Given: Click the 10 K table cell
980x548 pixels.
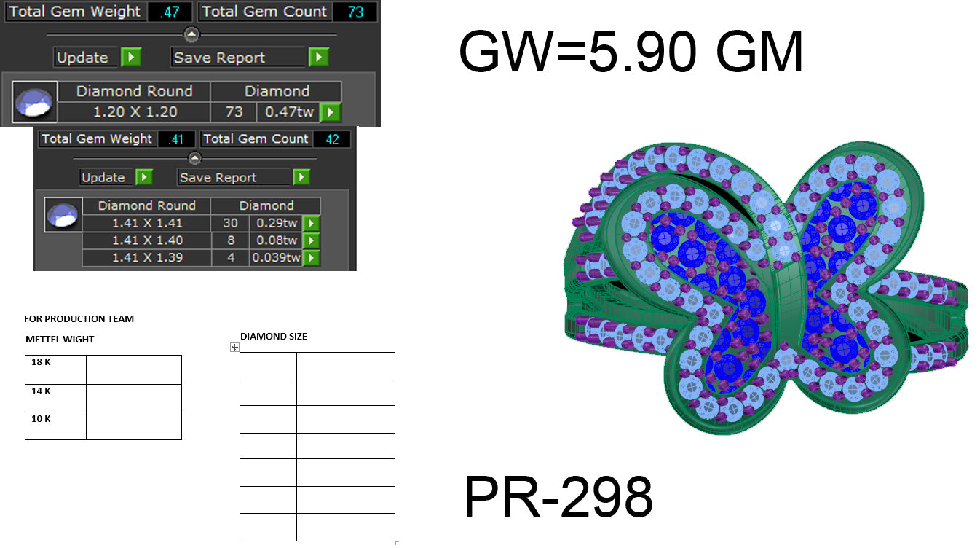Looking at the screenshot, I should coord(55,426).
